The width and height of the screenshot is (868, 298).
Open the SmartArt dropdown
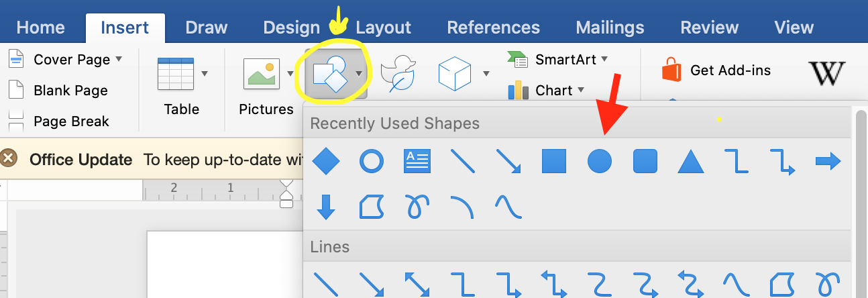tap(604, 59)
